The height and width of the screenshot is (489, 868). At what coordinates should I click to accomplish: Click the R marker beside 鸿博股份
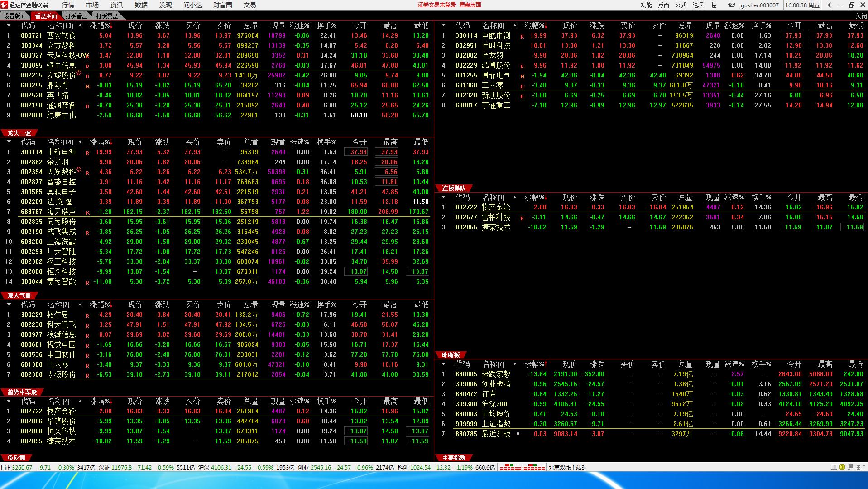click(x=522, y=67)
